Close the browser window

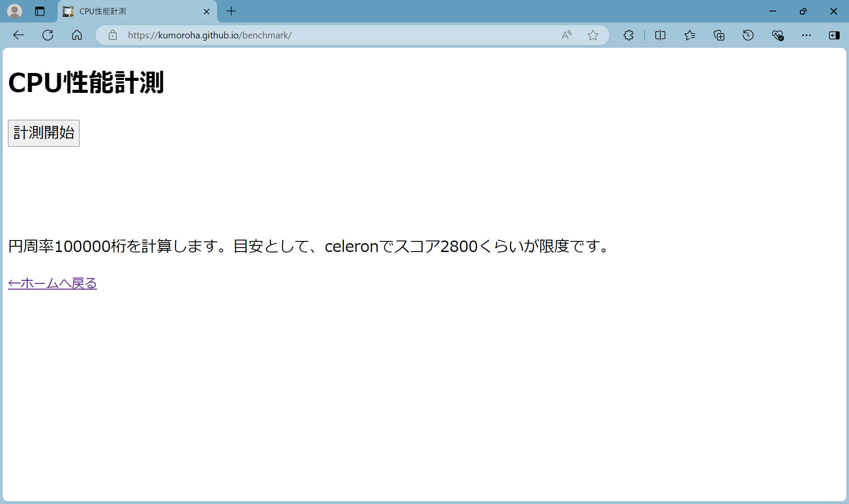point(834,11)
